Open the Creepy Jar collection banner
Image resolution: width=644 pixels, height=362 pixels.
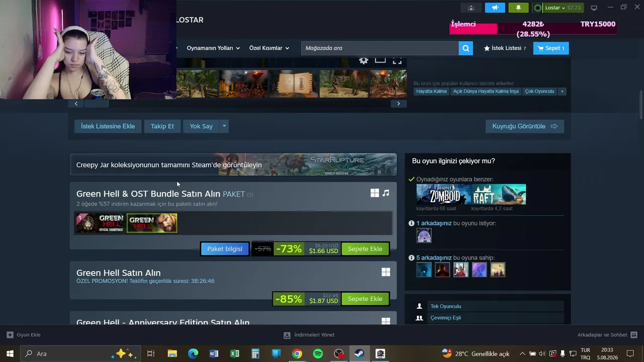click(233, 165)
